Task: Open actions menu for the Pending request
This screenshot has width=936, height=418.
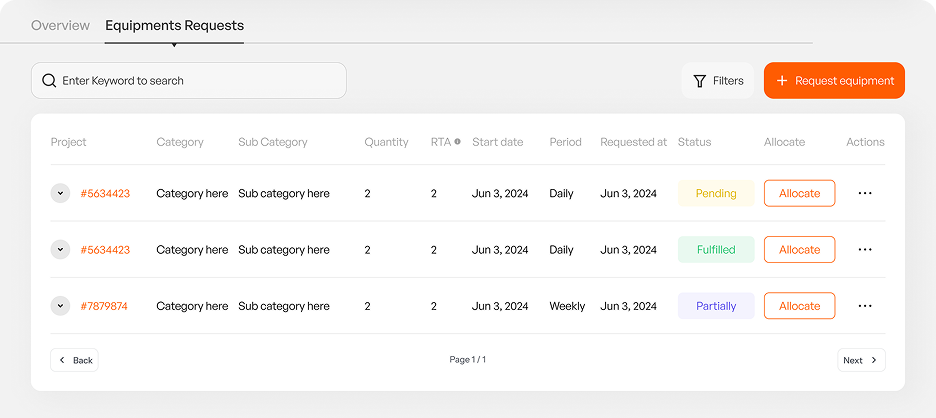Action: (865, 193)
